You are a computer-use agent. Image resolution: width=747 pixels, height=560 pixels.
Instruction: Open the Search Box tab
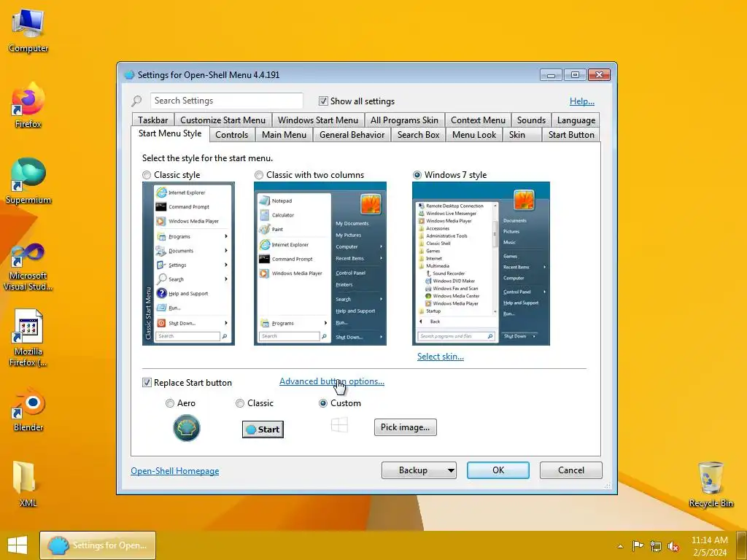pos(418,135)
